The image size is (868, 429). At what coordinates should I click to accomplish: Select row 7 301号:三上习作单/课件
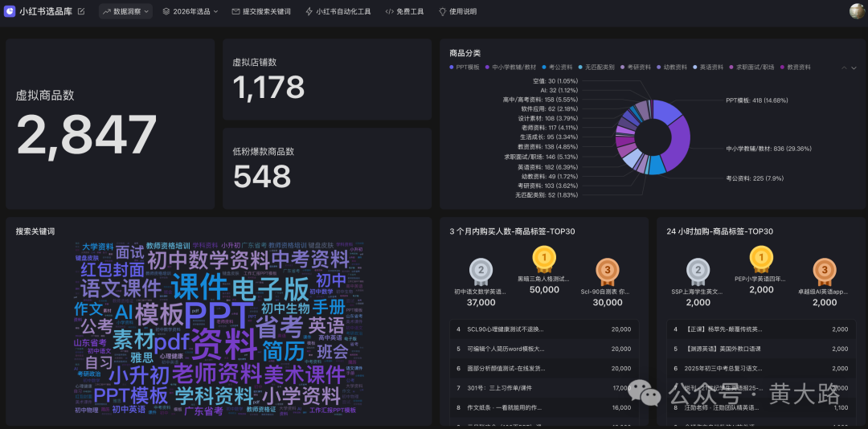pyautogui.click(x=544, y=388)
